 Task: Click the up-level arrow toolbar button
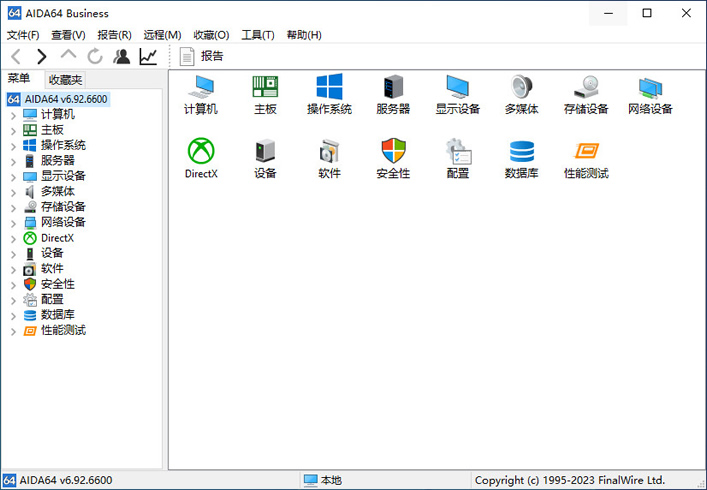pos(68,56)
